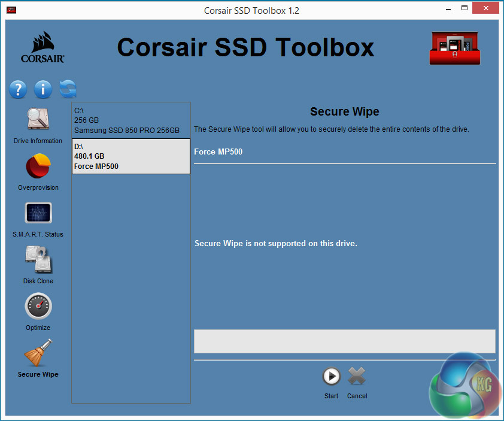Click the Help question mark icon

click(18, 90)
